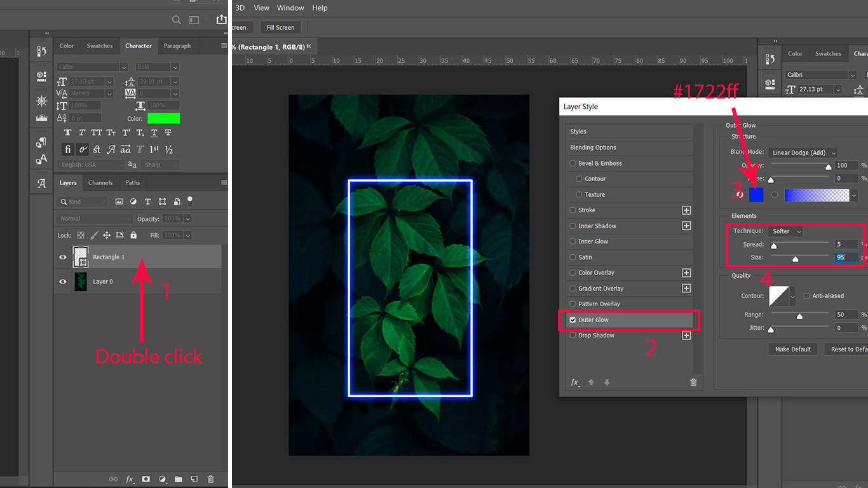Viewport: 868px width, 488px height.
Task: Hide the Rectangle 1 layer
Action: pyautogui.click(x=63, y=257)
